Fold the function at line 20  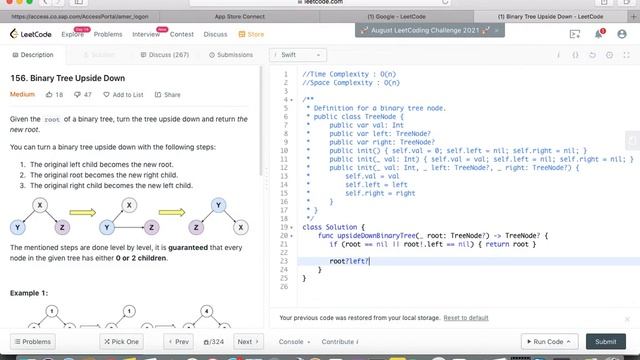click(291, 236)
